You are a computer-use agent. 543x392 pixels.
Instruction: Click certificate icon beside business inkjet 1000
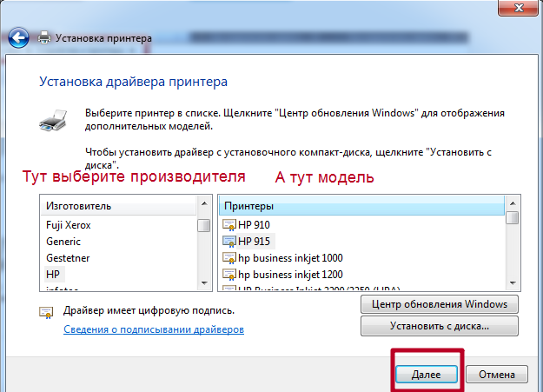[x=228, y=258]
